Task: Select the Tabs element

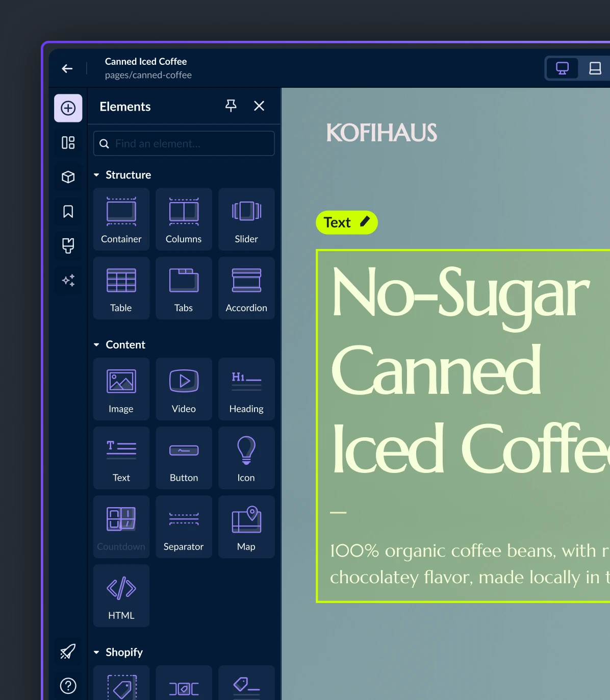Action: (184, 288)
